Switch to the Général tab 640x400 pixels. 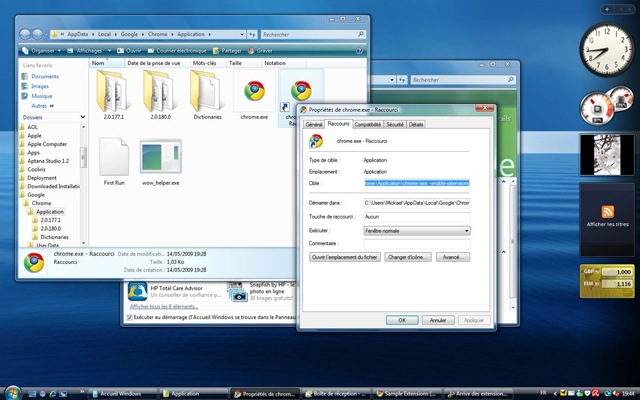[x=313, y=124]
